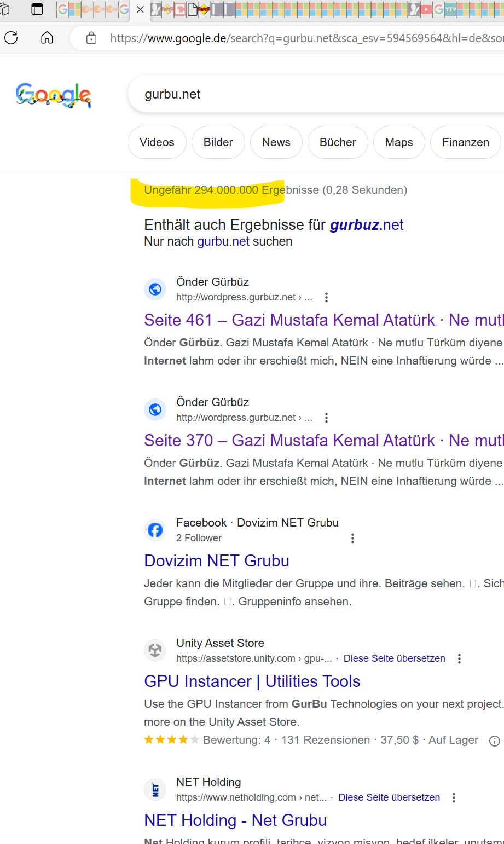This screenshot has height=844, width=504.
Task: Click the GPU Instancer star rating
Action: click(x=171, y=740)
